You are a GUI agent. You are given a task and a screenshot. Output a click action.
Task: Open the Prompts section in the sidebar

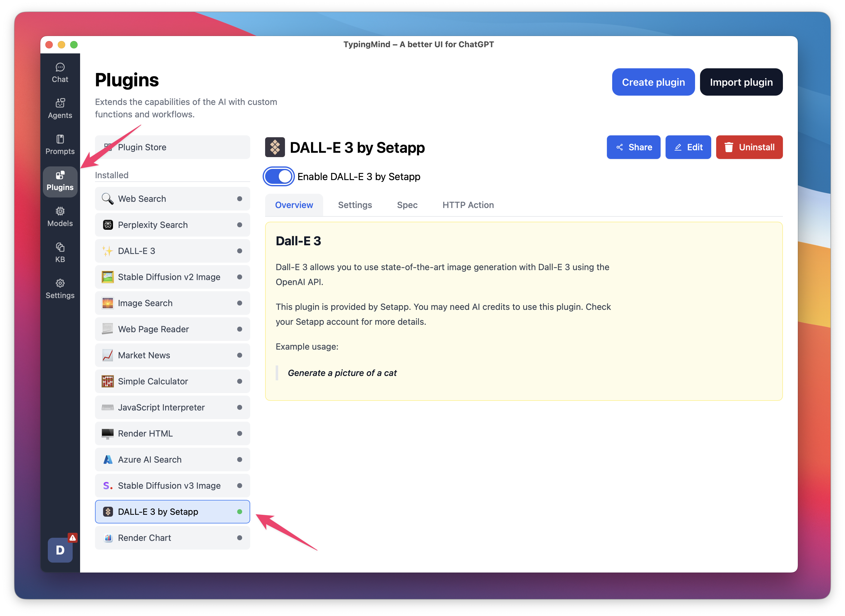(60, 145)
